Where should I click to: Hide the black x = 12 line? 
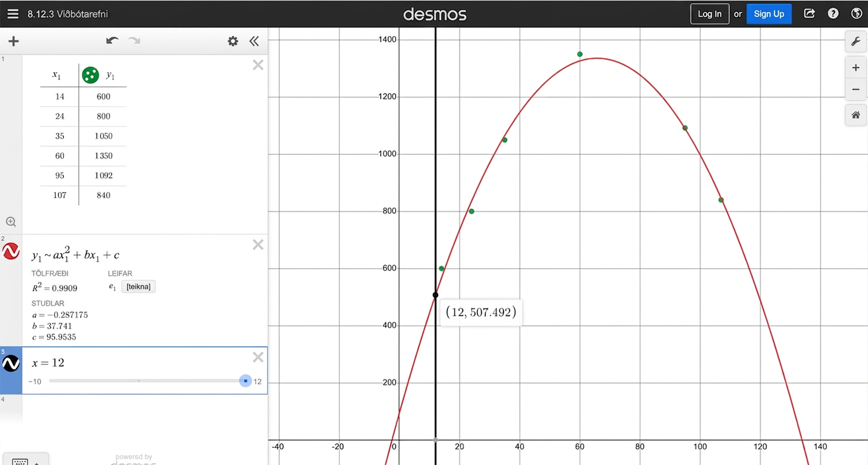click(11, 363)
